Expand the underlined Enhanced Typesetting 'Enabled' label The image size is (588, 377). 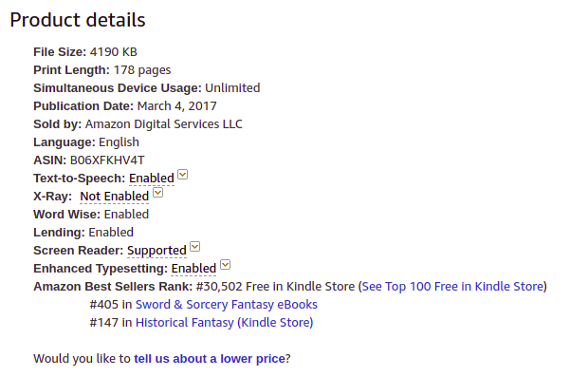(193, 269)
